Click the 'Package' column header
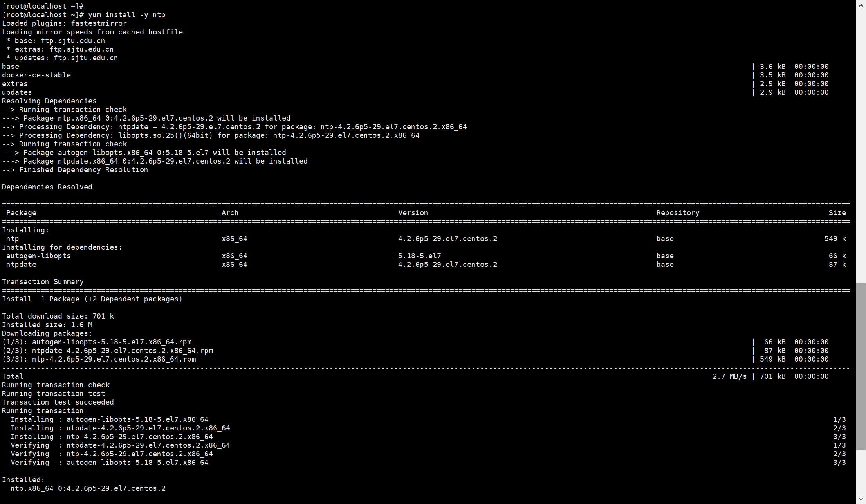This screenshot has width=866, height=504. click(x=21, y=213)
